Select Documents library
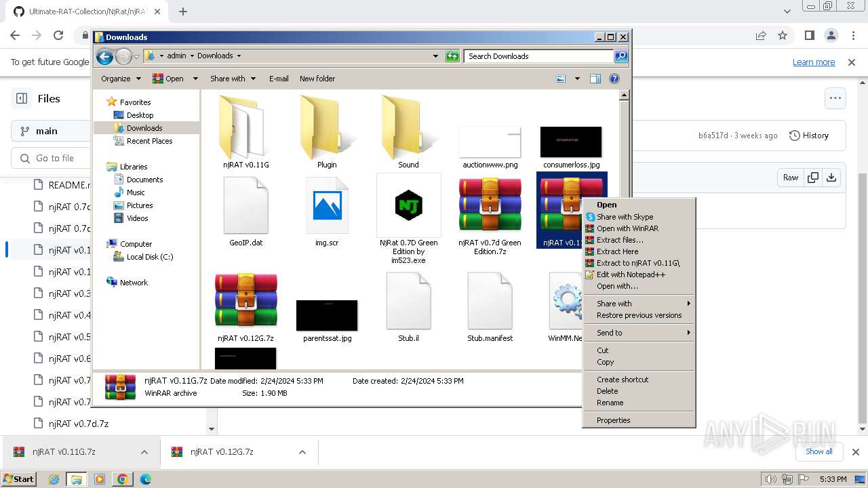Screen dimensions: 868x488 [x=144, y=180]
